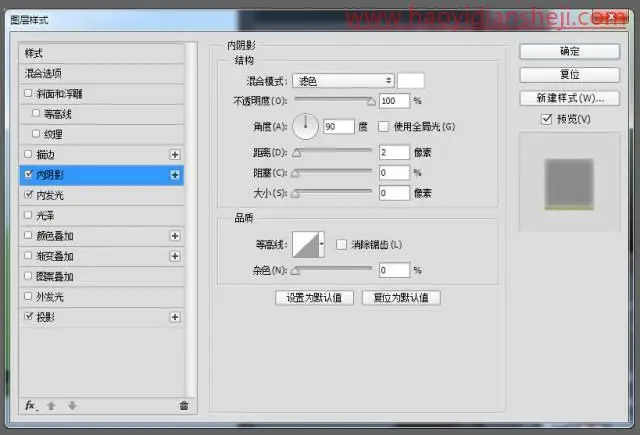This screenshot has height=435, width=640.
Task: Click the plus icon beside 渐变叠加
Action: (175, 256)
